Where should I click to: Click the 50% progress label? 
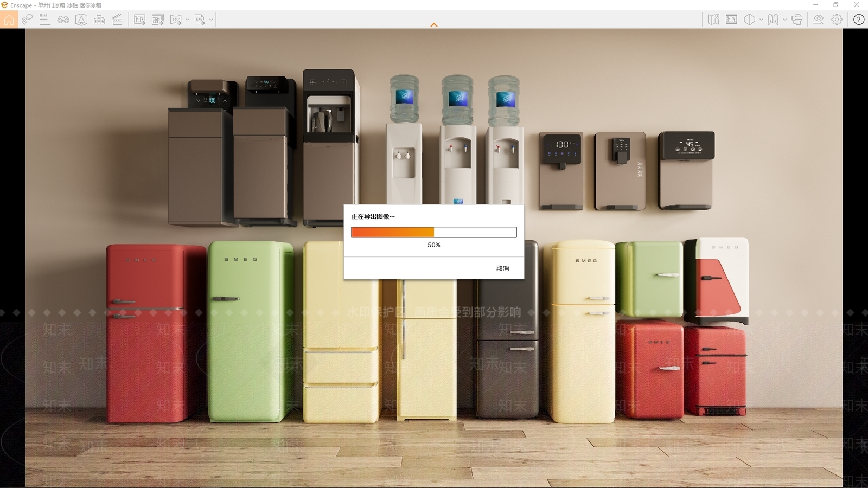click(434, 245)
